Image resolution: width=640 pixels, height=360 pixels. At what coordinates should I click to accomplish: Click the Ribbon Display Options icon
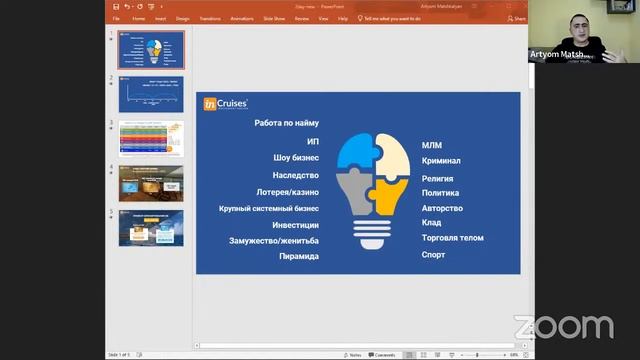coord(474,7)
